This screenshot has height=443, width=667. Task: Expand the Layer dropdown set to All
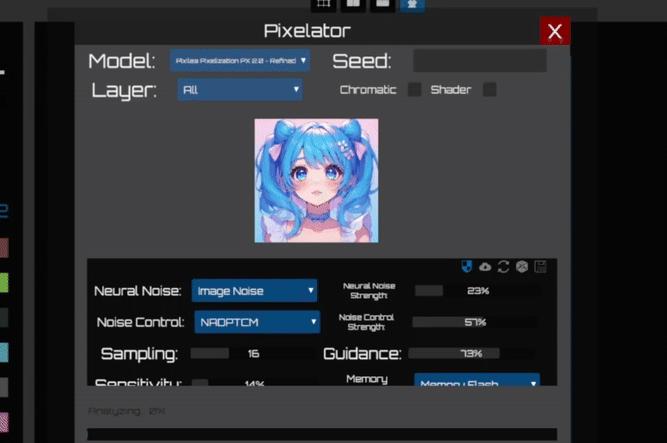[240, 90]
